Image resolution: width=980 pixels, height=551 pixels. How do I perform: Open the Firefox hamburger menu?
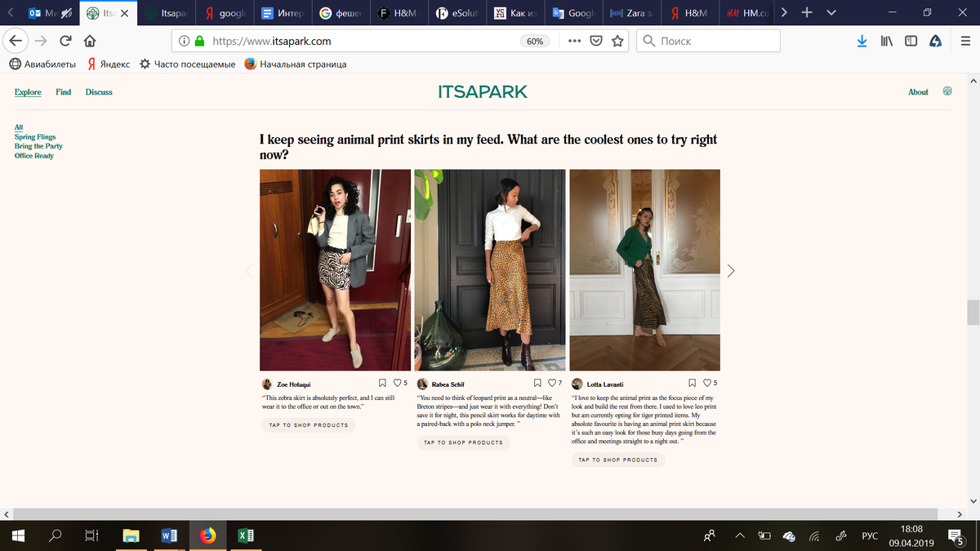pos(964,41)
